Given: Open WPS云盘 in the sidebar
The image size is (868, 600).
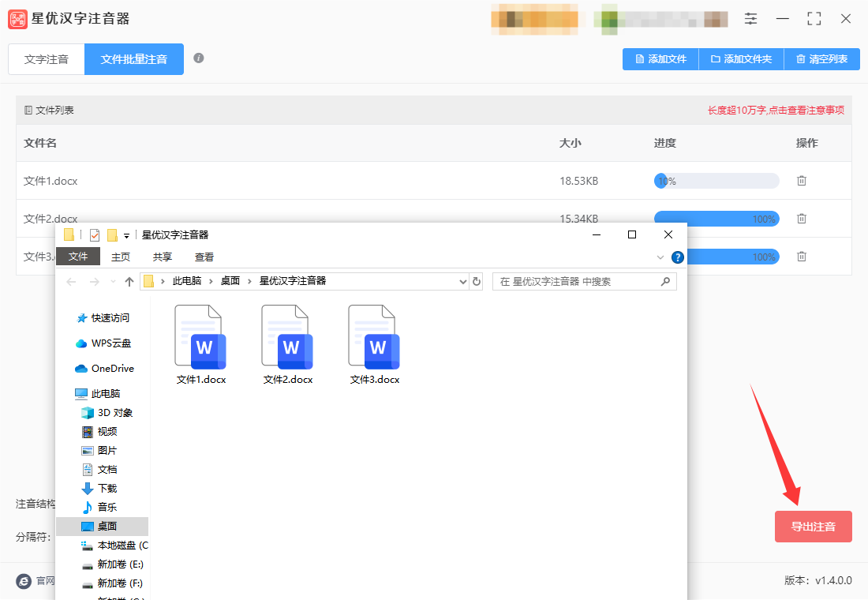Looking at the screenshot, I should (103, 343).
